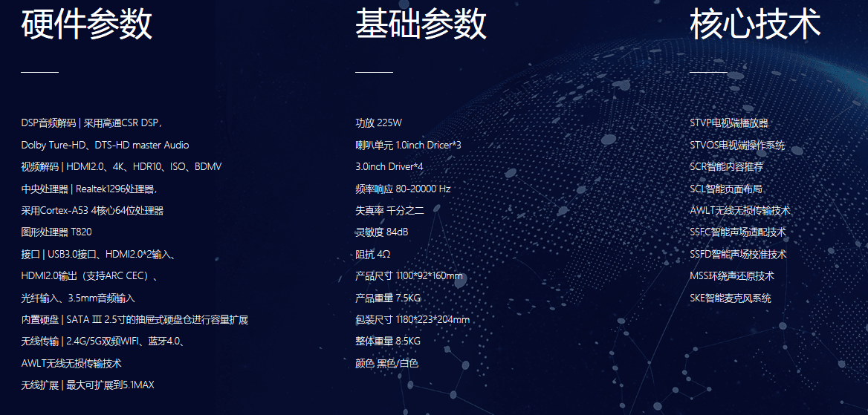Viewport: 868px width, 415px height.
Task: Select AWLT无线无损传输技术 under 核心技术
Action: [x=740, y=210]
